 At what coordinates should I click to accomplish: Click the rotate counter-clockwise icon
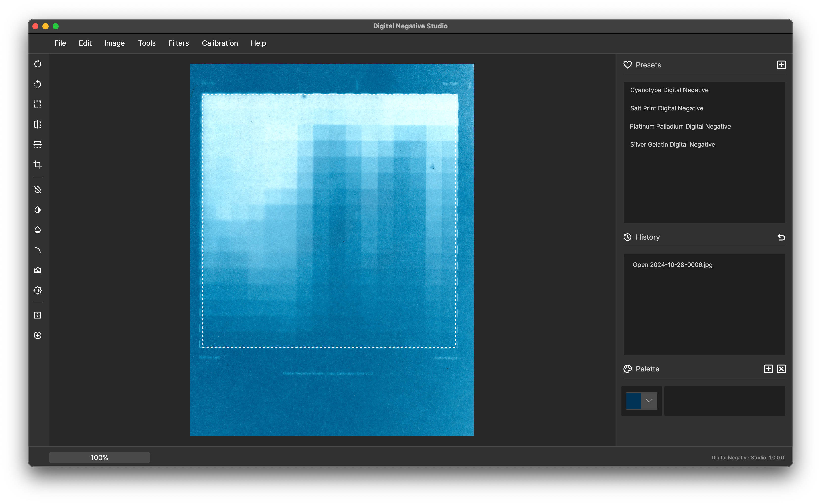[38, 84]
